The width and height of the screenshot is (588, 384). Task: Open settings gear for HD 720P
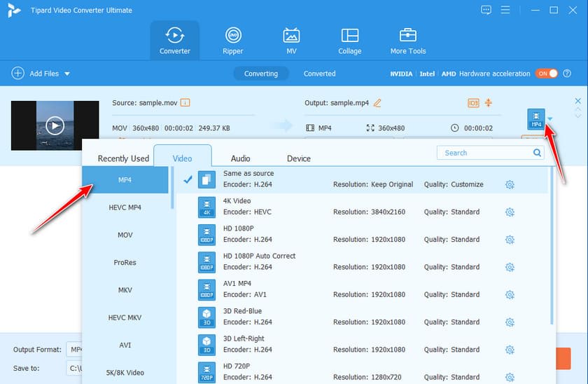(x=510, y=377)
